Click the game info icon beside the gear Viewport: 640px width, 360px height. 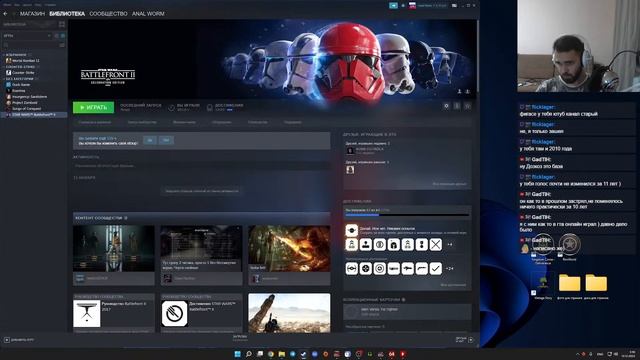pos(457,106)
